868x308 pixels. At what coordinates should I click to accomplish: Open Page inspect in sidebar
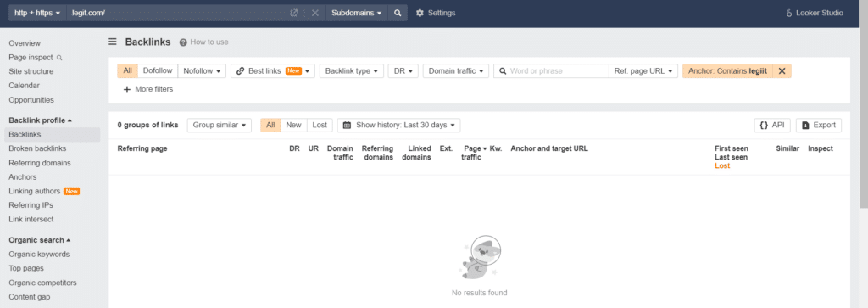[36, 57]
